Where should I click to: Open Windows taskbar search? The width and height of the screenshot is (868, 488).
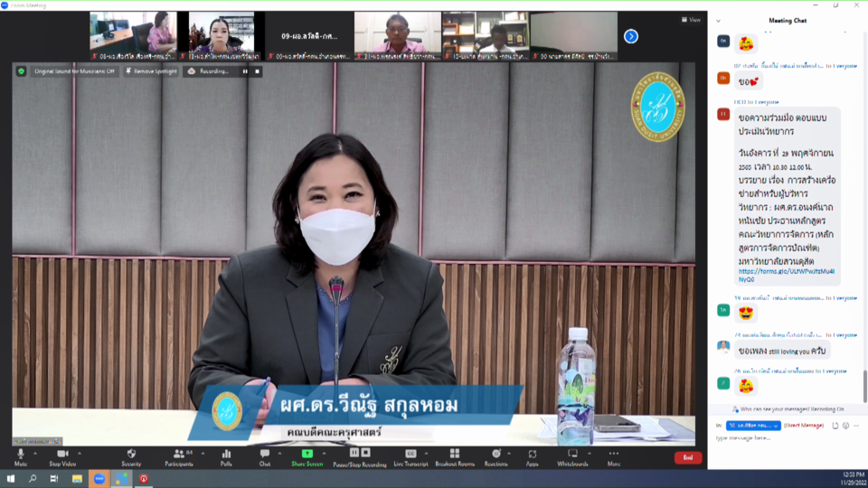pos(33,479)
